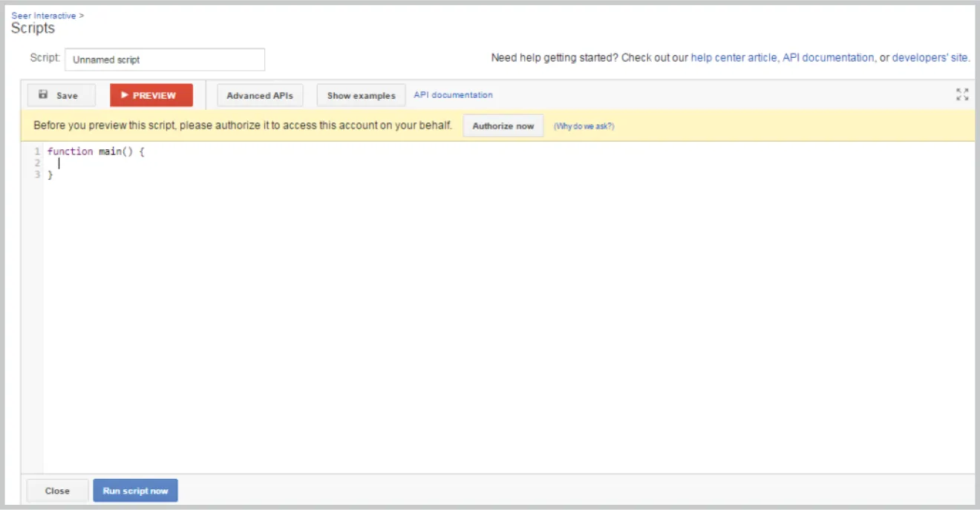
Task: Open the help center article link
Action: pos(734,58)
